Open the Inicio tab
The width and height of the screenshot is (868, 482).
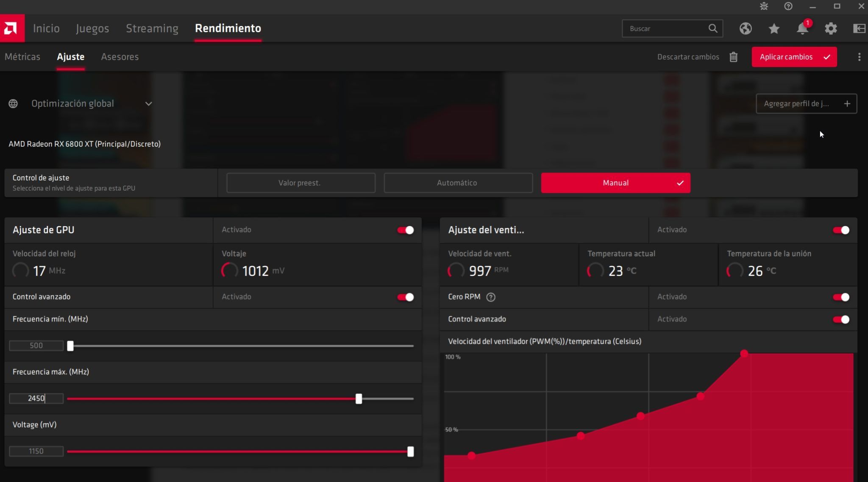(x=46, y=28)
